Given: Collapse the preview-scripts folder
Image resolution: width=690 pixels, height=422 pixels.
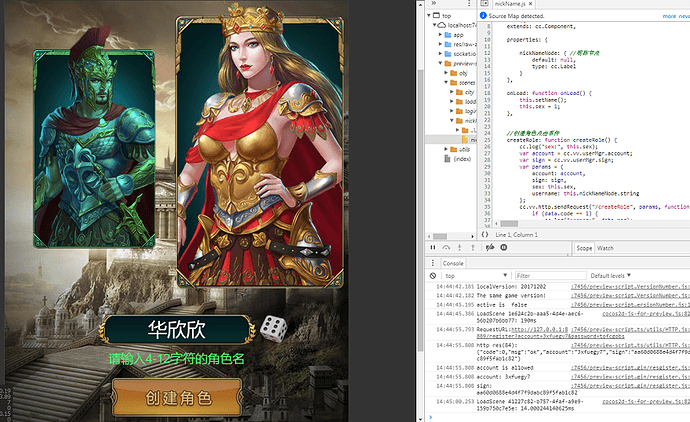Looking at the screenshot, I should tap(440, 63).
